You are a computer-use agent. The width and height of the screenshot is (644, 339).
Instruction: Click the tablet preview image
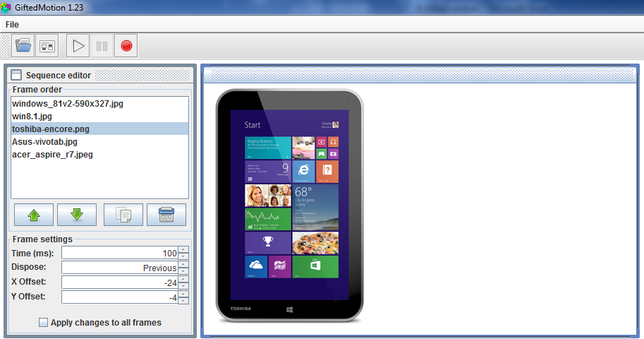[290, 206]
